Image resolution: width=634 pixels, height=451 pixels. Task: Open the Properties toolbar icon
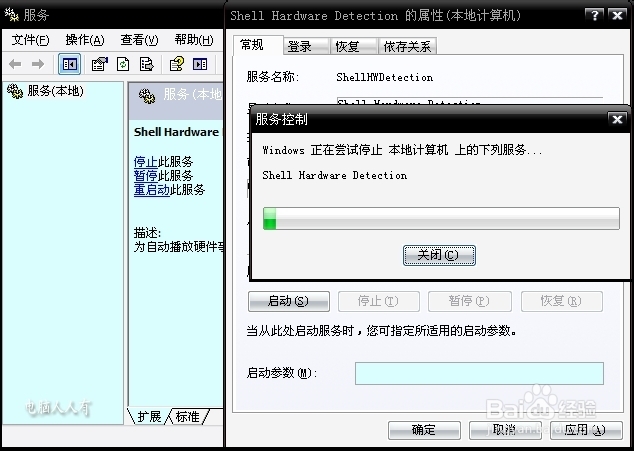[99, 64]
